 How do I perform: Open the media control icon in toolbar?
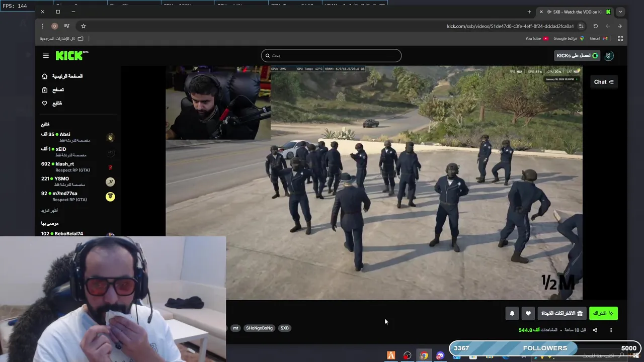click(67, 26)
